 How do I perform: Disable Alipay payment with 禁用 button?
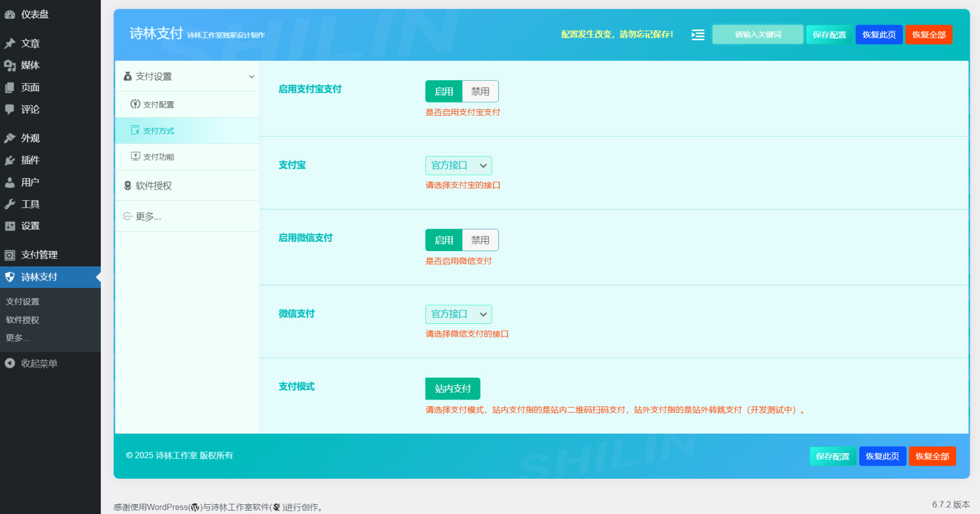point(480,92)
